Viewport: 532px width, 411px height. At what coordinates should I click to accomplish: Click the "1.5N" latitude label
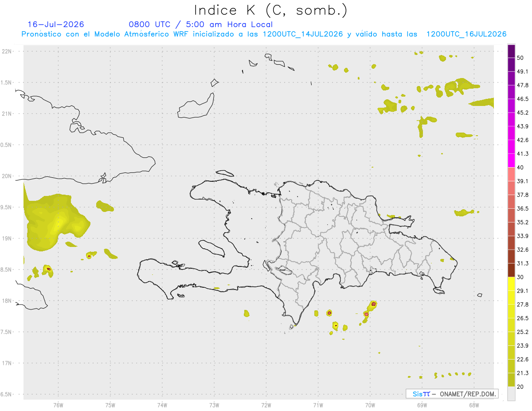pyautogui.click(x=7, y=82)
